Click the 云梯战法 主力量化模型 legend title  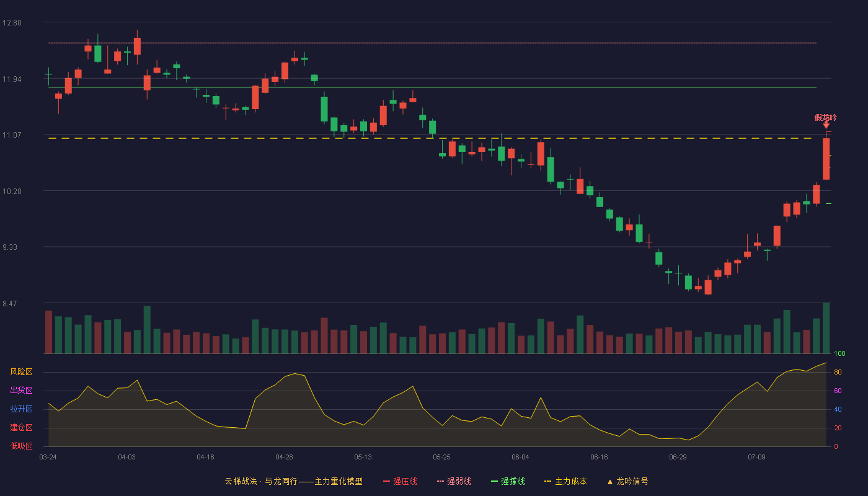point(293,481)
